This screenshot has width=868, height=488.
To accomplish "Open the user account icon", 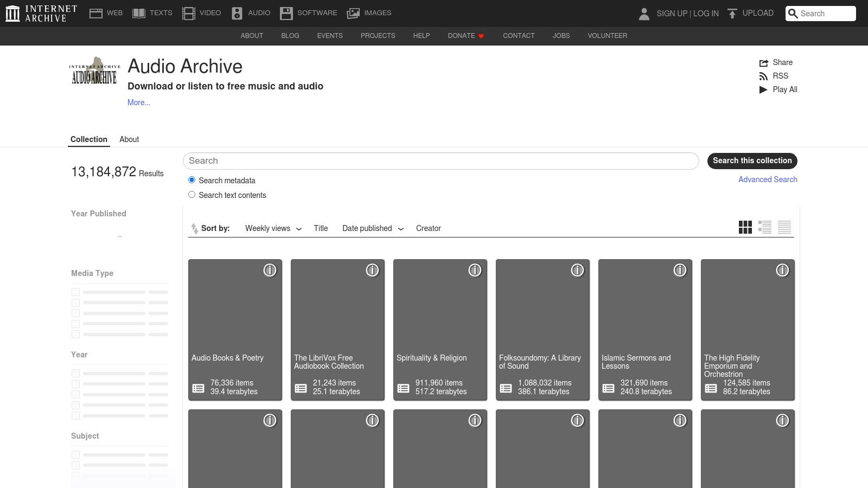I will 644,15.
